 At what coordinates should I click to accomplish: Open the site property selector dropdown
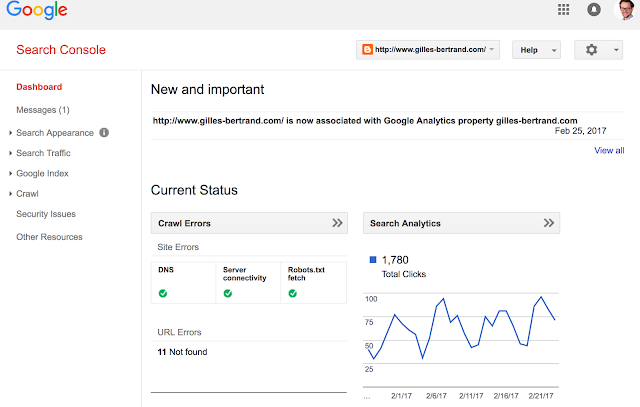[x=428, y=49]
